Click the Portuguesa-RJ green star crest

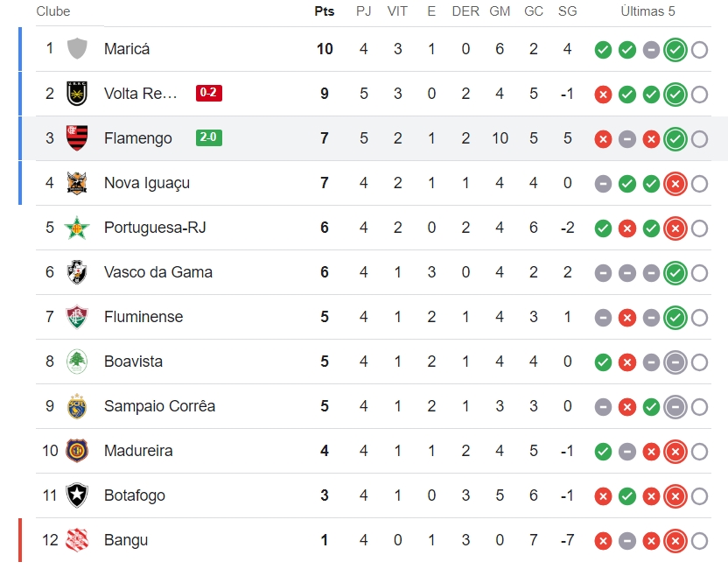pyautogui.click(x=77, y=228)
